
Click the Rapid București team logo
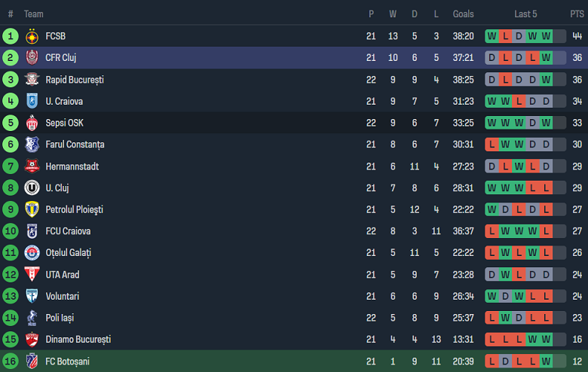32,80
